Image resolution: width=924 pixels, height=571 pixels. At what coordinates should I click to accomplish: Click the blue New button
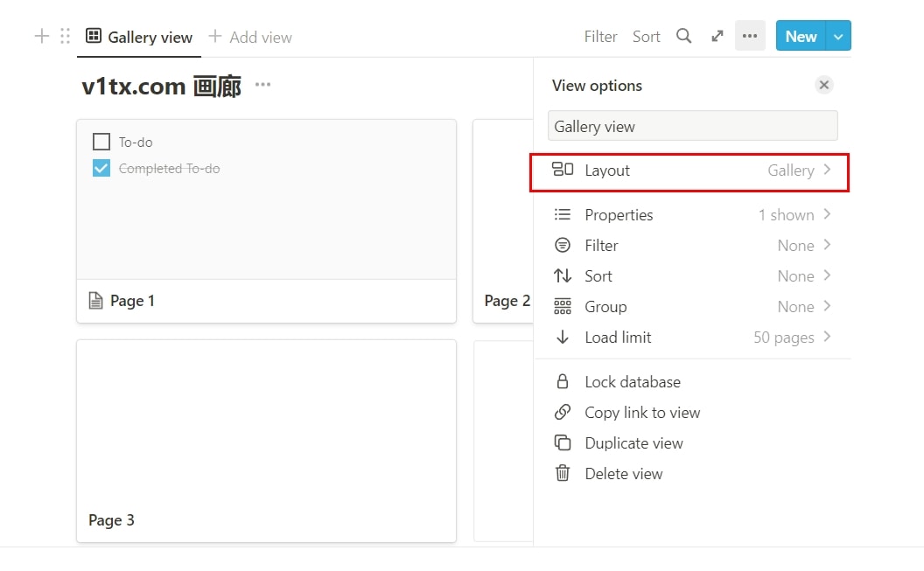(800, 36)
